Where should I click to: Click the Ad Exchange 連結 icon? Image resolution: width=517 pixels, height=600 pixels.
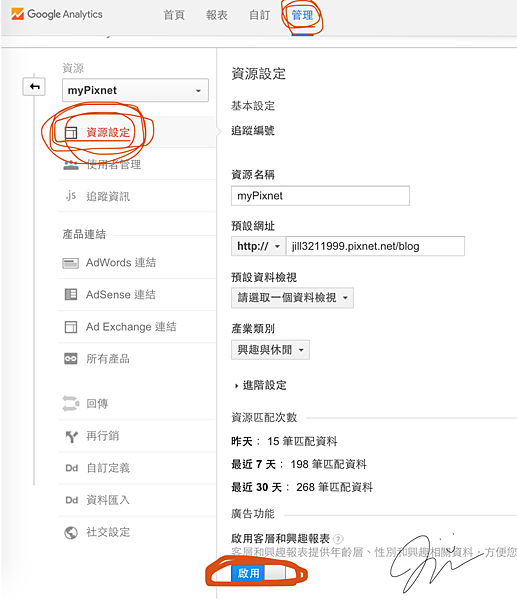point(71,327)
